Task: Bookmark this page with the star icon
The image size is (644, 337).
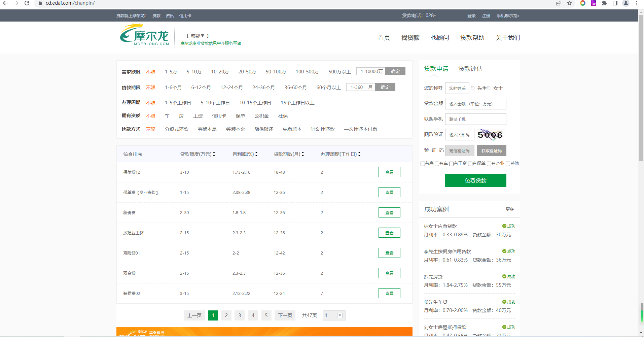Action: [x=569, y=3]
